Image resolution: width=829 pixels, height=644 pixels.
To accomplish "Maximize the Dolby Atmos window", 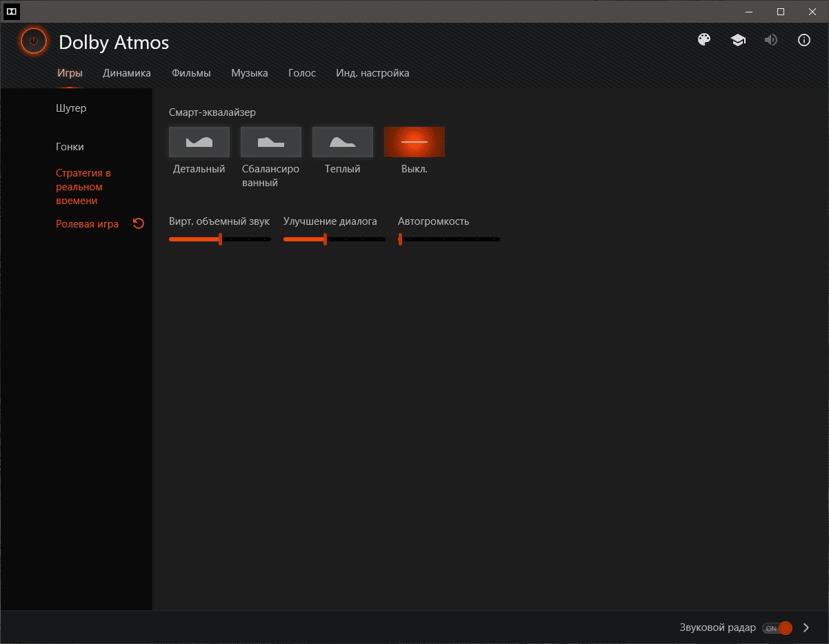I will (781, 11).
